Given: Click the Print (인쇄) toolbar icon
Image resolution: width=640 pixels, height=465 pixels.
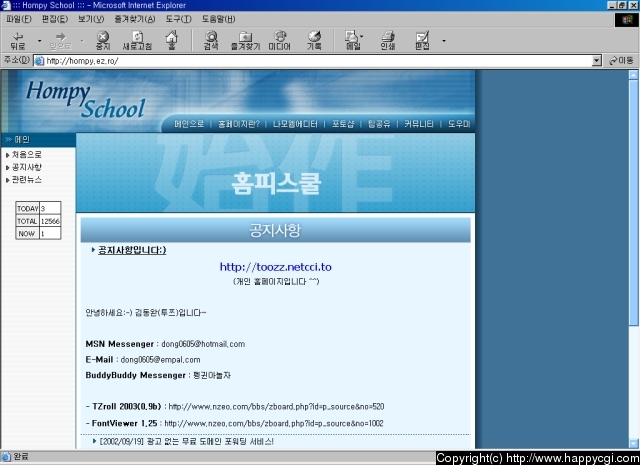Looking at the screenshot, I should pos(388,40).
